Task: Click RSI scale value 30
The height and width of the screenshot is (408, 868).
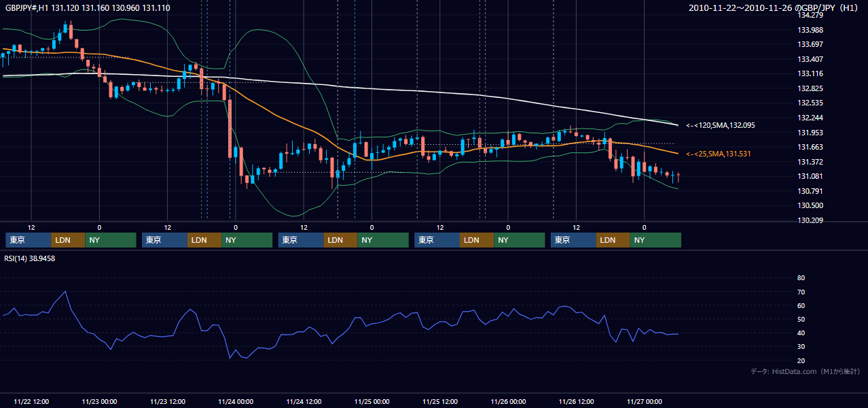Action: coord(801,347)
